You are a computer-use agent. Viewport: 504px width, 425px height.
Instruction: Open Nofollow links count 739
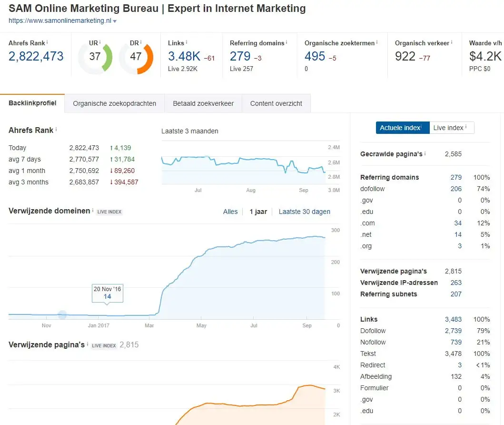[456, 342]
